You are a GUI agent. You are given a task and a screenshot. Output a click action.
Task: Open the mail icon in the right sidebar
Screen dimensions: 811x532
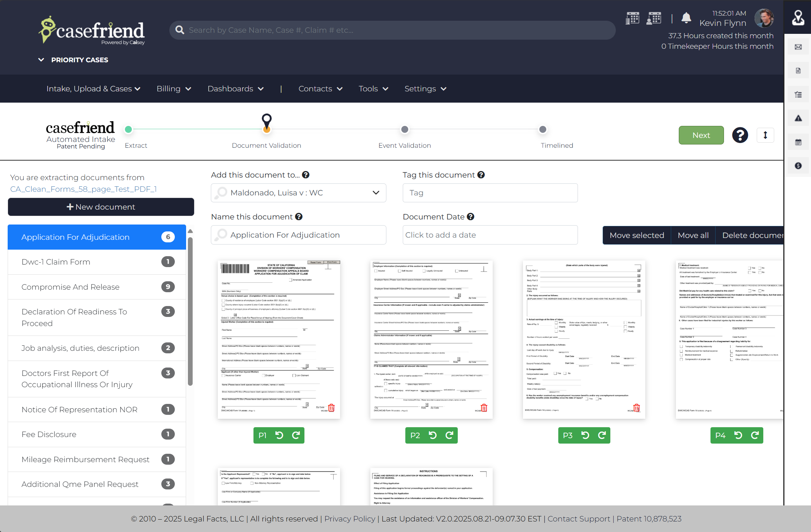click(798, 47)
